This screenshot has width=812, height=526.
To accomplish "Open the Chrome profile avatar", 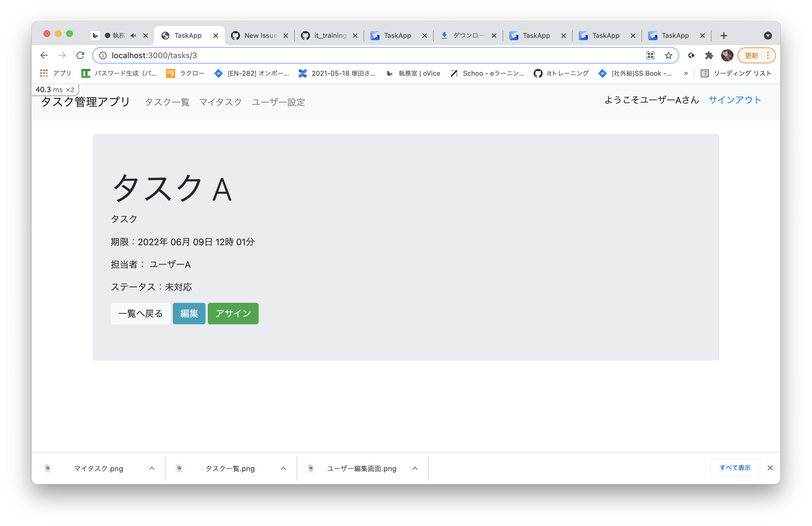I will pos(727,55).
